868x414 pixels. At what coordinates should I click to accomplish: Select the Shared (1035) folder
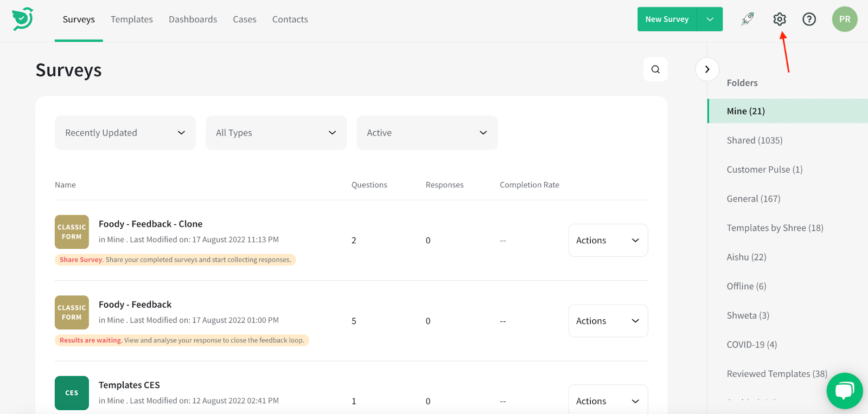click(754, 140)
